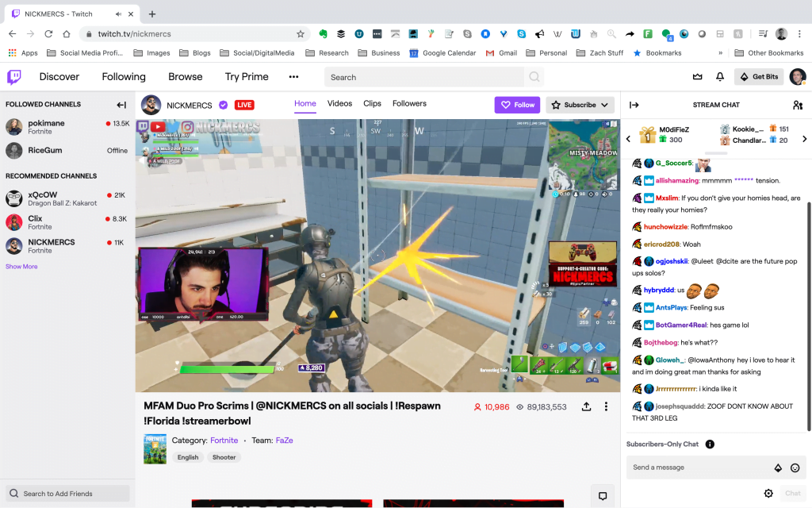Open the notifications bell
812x508 pixels.
click(x=720, y=77)
